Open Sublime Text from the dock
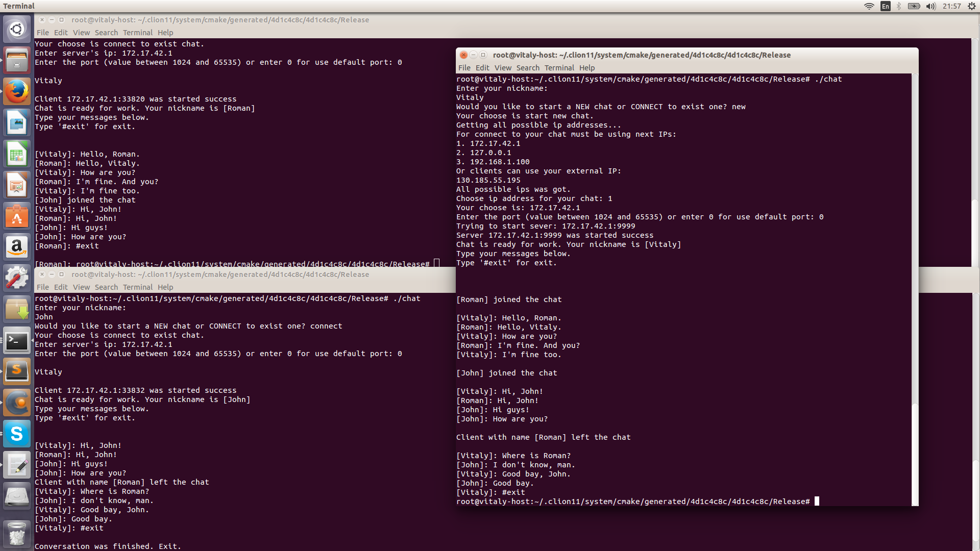This screenshot has width=980, height=551. pyautogui.click(x=17, y=371)
